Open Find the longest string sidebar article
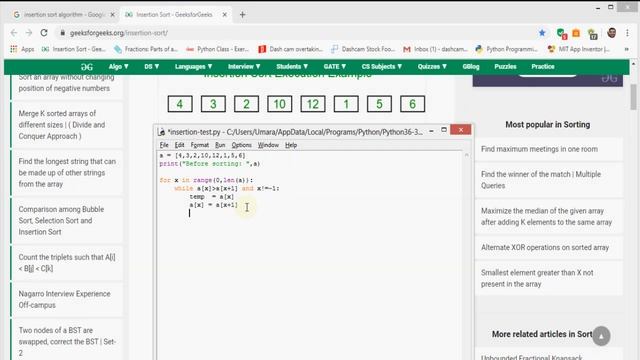 (x=67, y=173)
